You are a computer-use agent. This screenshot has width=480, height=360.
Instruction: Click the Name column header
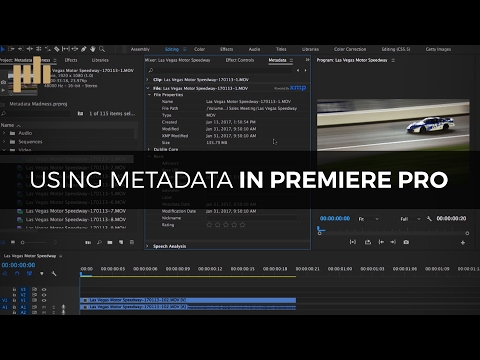(x=7, y=125)
